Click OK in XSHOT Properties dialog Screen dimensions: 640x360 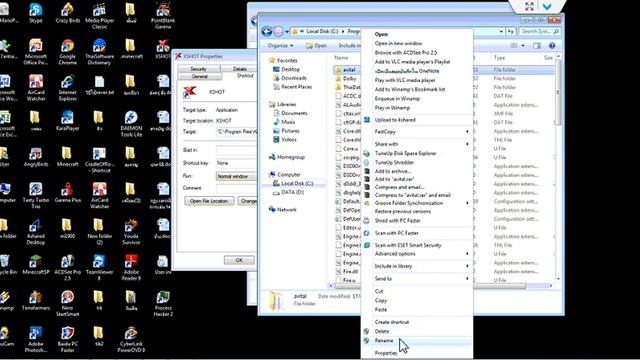239,260
